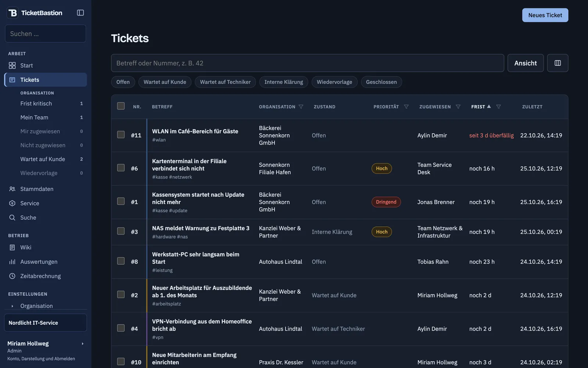Check ticket #3 checkbox

[x=121, y=231]
